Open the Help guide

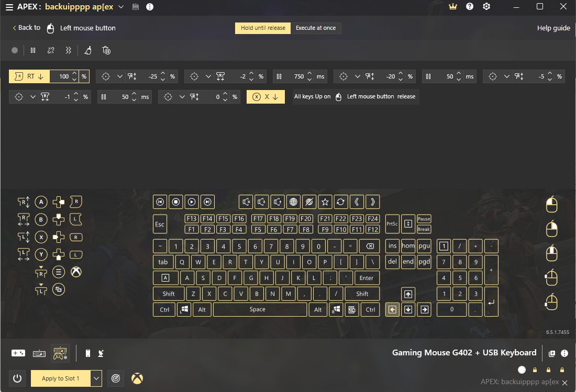point(553,28)
